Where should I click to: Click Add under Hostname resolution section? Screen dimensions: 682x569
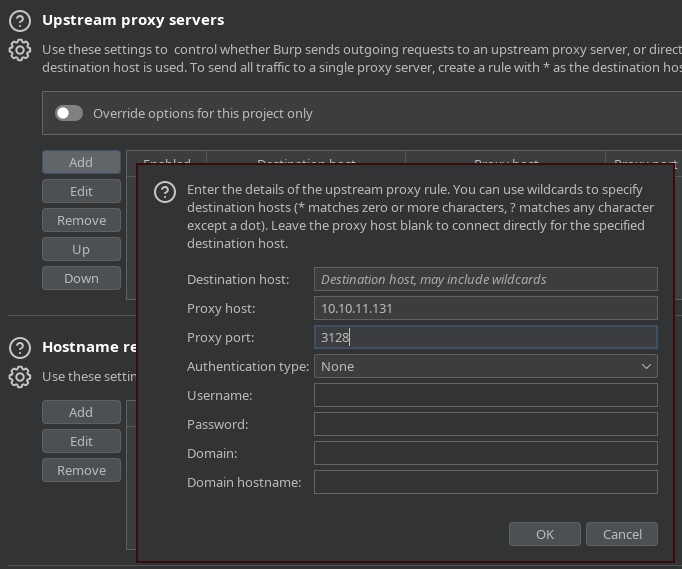point(81,412)
